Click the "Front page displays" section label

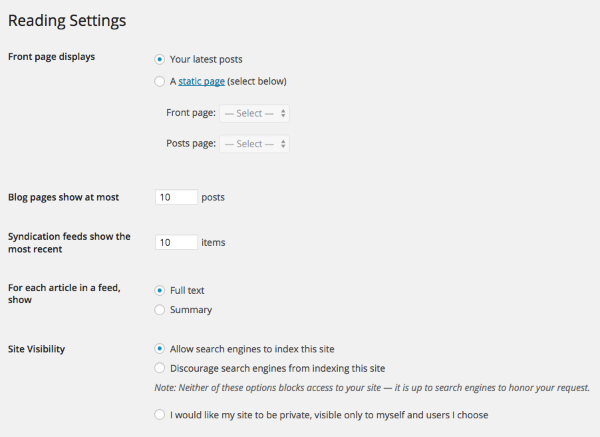[51, 57]
